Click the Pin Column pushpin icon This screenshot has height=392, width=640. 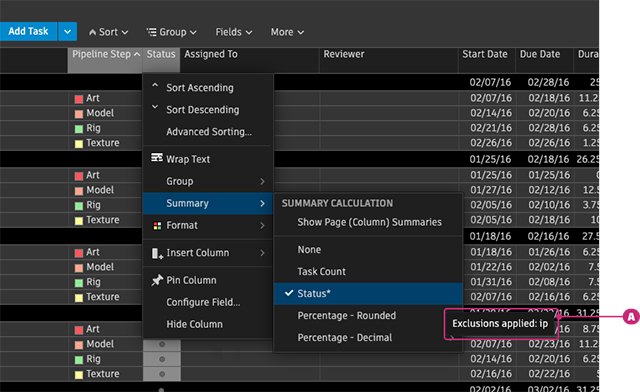157,280
